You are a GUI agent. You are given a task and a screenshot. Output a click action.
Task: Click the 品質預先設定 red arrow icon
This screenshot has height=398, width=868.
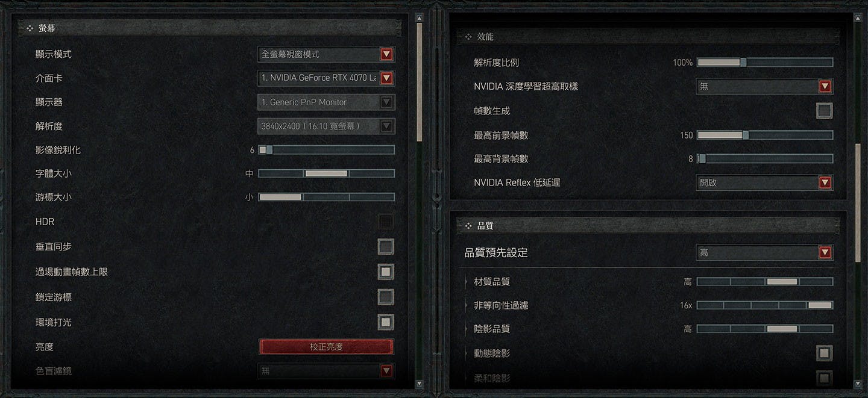tap(825, 252)
